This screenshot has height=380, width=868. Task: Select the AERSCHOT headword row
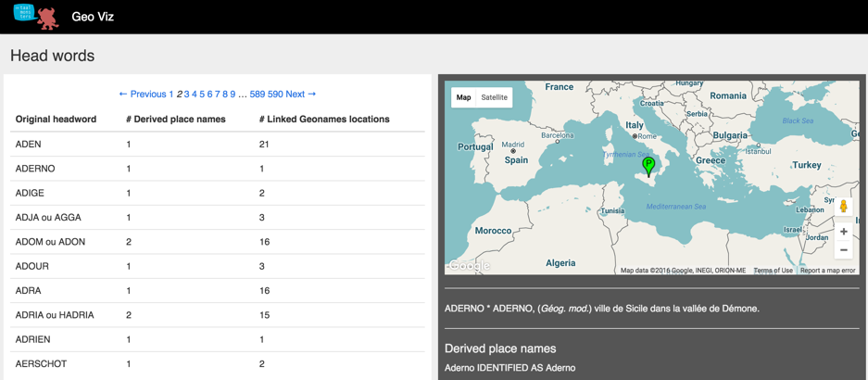pyautogui.click(x=41, y=363)
